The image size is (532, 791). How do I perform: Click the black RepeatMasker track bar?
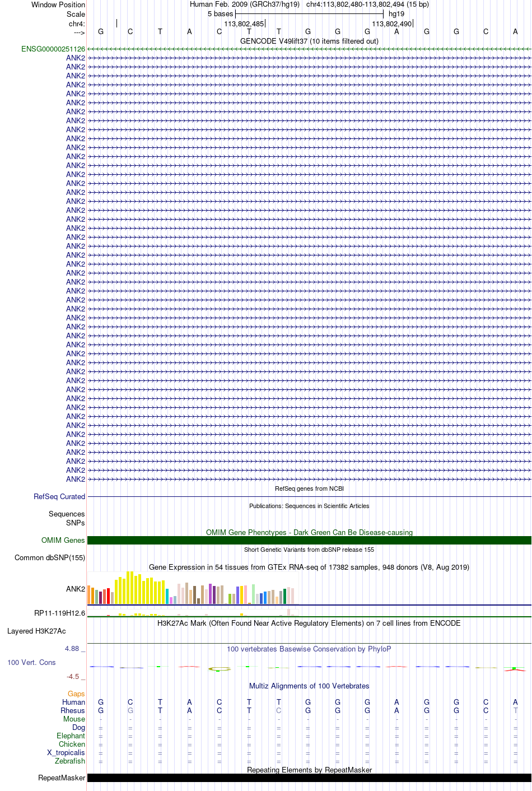309,778
